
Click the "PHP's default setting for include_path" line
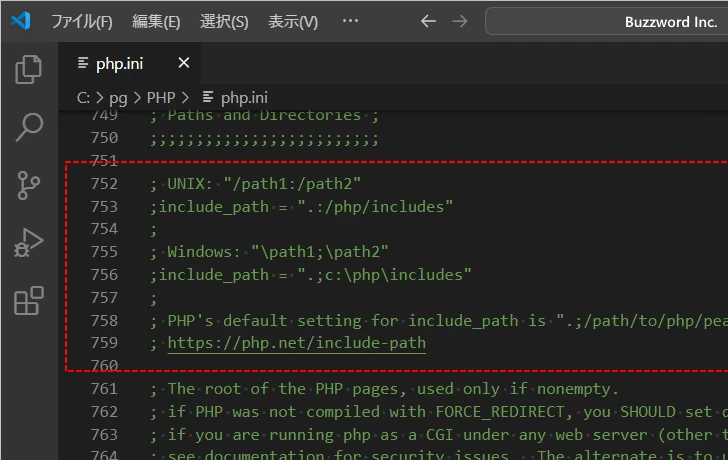pos(439,321)
